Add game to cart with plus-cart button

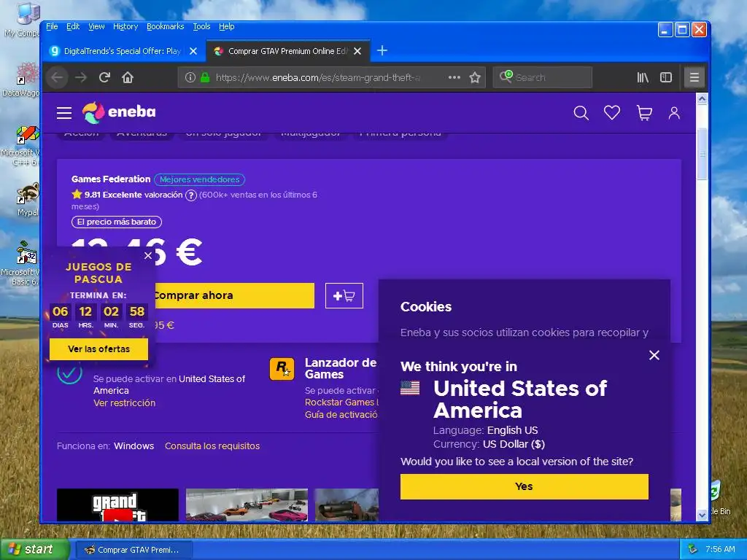pos(344,296)
